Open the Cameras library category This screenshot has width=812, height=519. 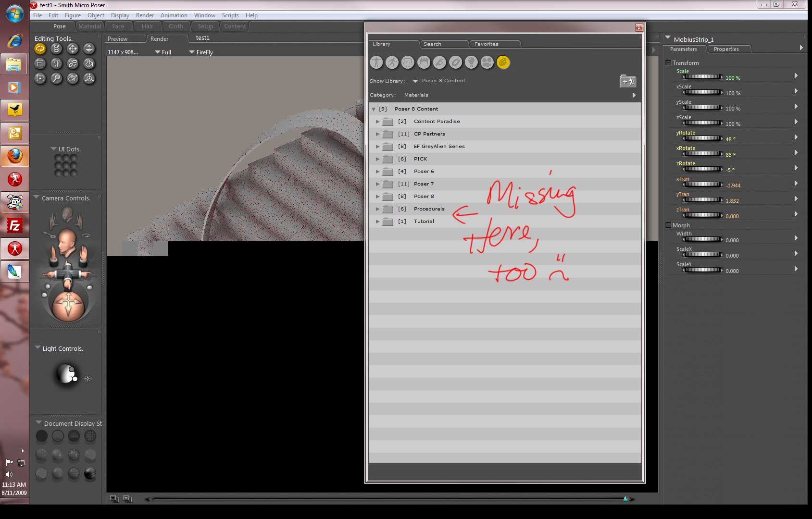[x=487, y=62]
